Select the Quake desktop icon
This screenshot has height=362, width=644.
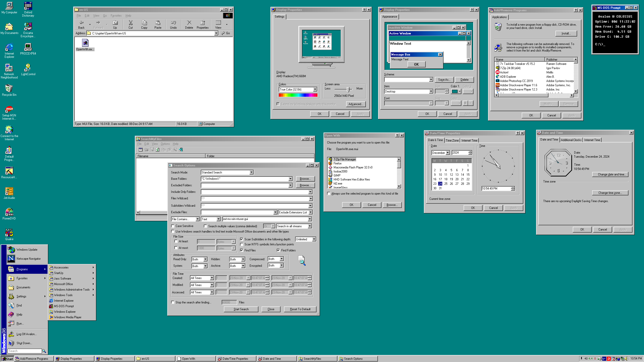9,234
